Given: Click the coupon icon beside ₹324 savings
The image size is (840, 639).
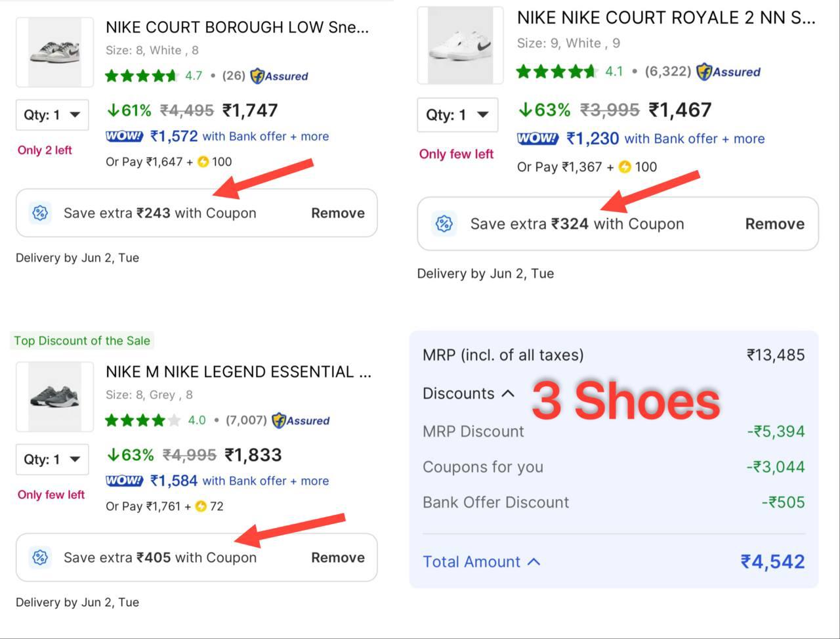Looking at the screenshot, I should point(444,224).
